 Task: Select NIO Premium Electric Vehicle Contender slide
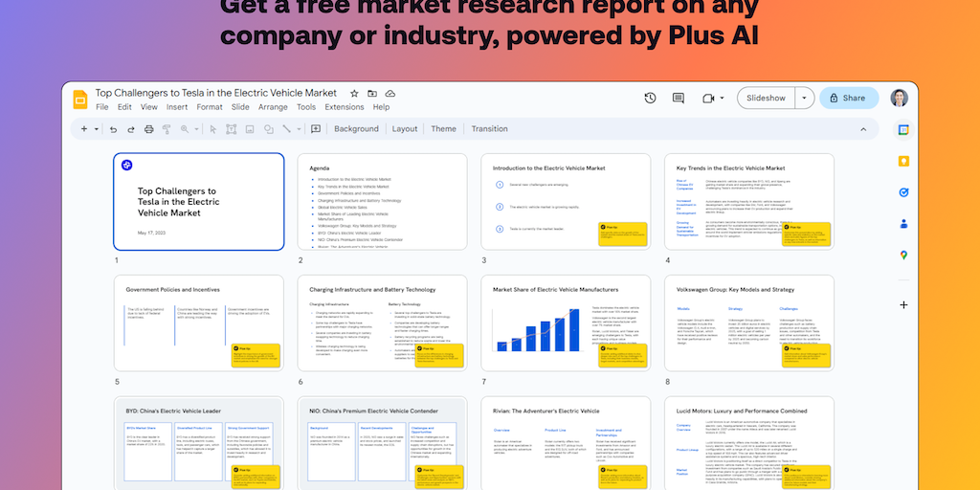tap(382, 443)
